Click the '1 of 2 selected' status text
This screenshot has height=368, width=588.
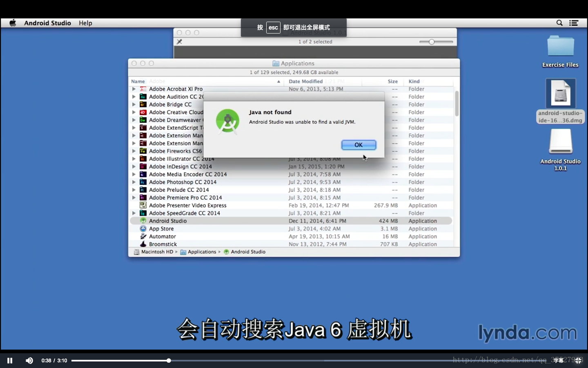pos(315,42)
